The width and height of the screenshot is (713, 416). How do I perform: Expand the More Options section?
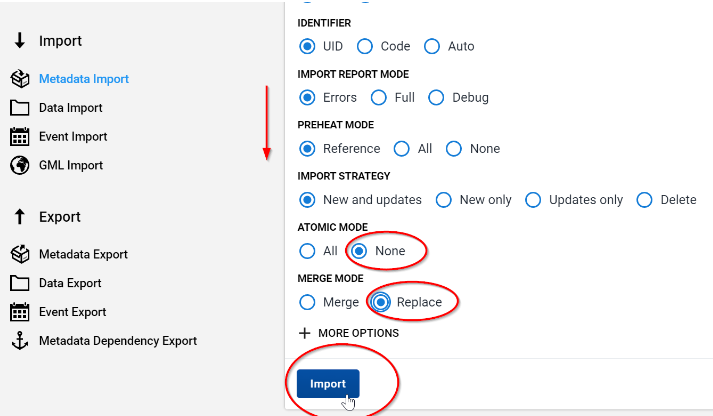[x=348, y=333]
